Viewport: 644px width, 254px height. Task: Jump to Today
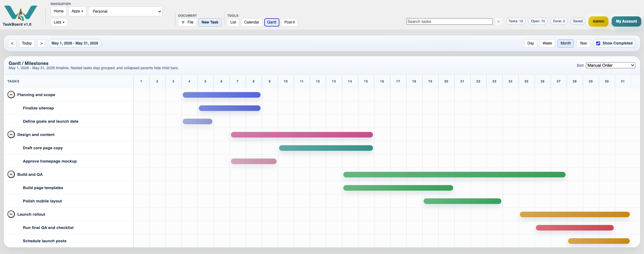(x=27, y=43)
